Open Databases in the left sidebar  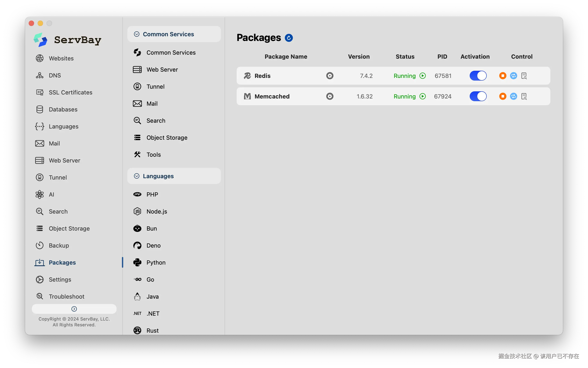click(63, 109)
